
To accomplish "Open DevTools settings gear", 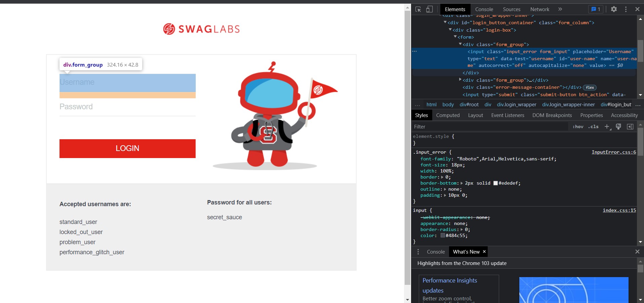I will coord(614,9).
